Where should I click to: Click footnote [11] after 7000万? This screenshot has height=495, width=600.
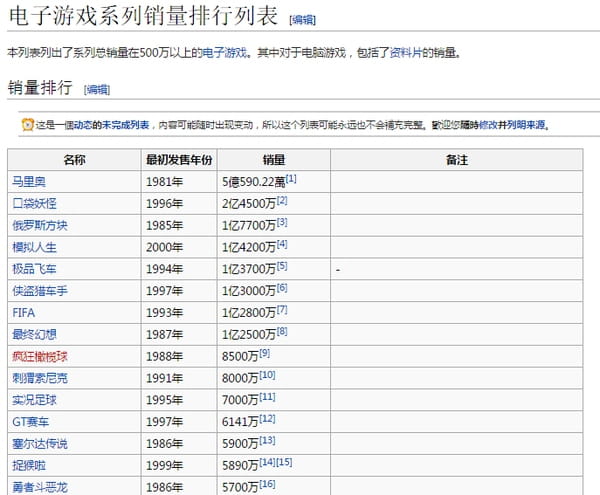(x=267, y=397)
